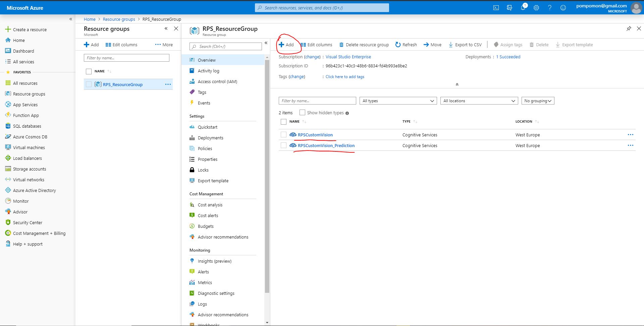Open the No grouping dropdown
The image size is (644, 326).
click(x=538, y=101)
